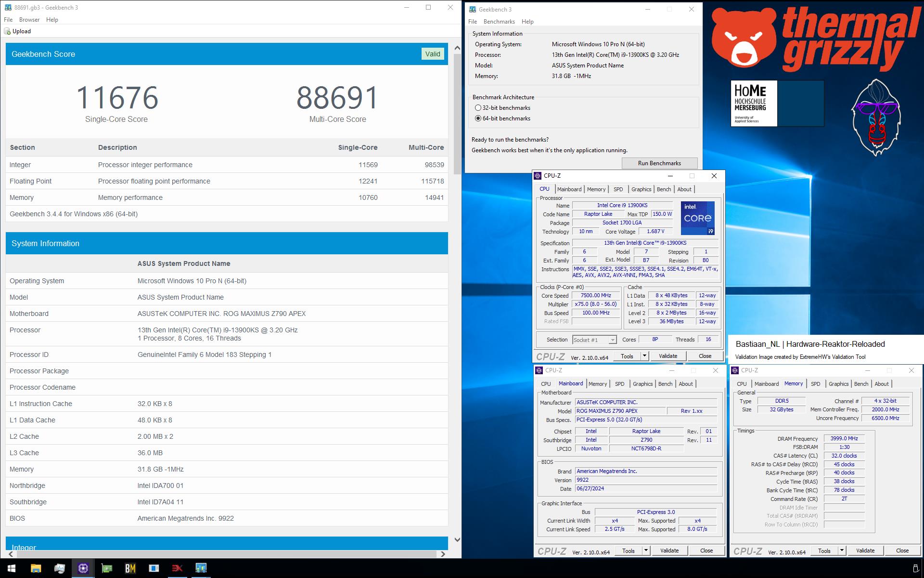The image size is (924, 578).
Task: Switch to Bench tab in top CPU-Z window
Action: pyautogui.click(x=664, y=189)
